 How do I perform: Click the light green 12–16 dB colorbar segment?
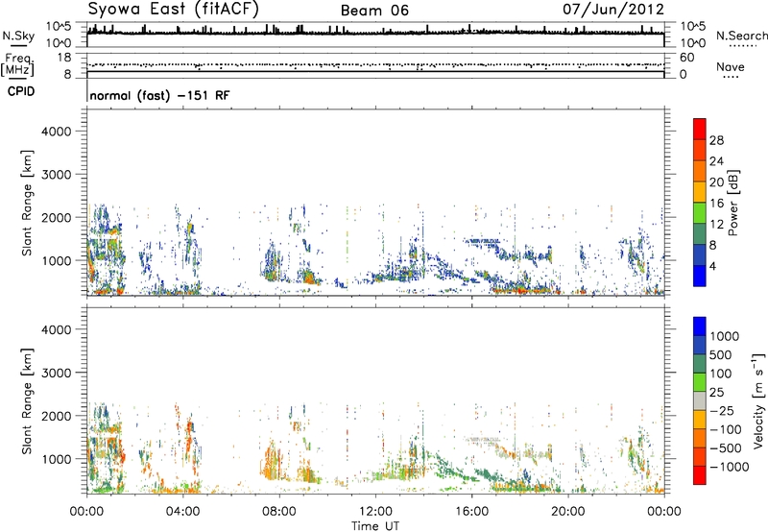click(700, 212)
